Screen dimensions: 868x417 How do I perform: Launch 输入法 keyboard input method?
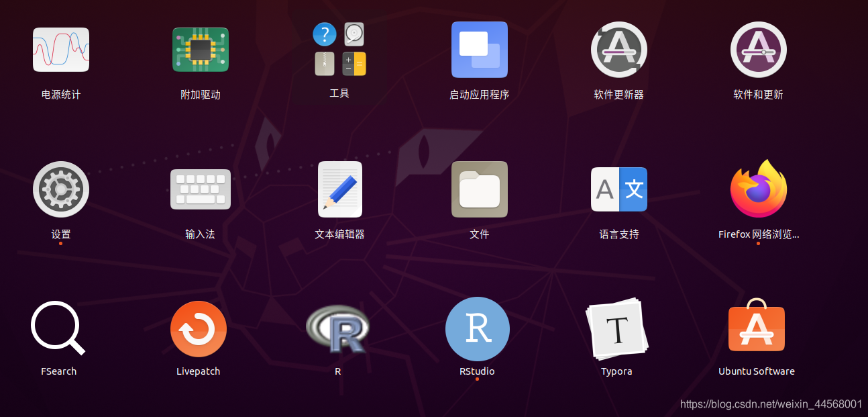pos(201,189)
